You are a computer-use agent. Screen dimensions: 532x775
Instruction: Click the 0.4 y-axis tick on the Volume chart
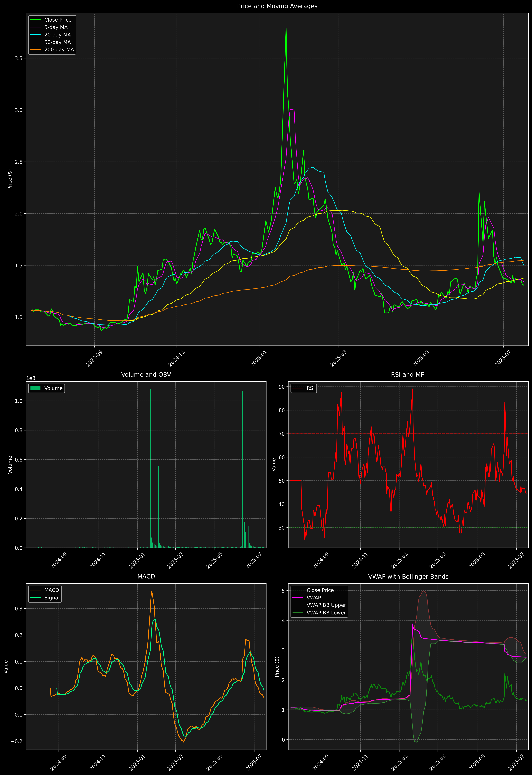19,489
